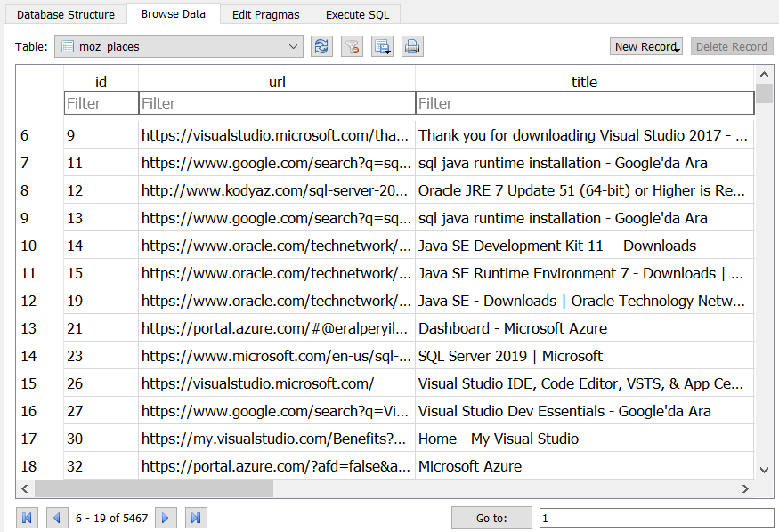779x532 pixels.
Task: Open the Execute SQL tab
Action: (x=357, y=14)
